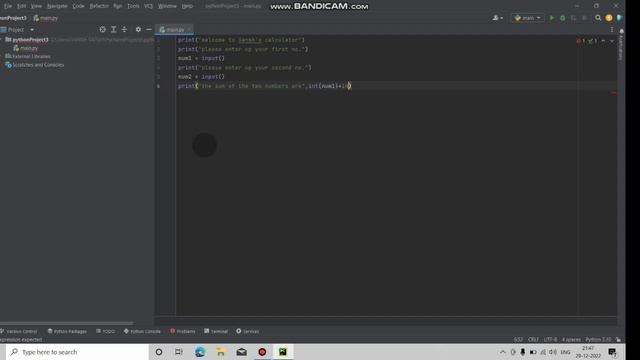Click the CRLF line separator status
Image resolution: width=640 pixels, height=360 pixels.
pyautogui.click(x=533, y=340)
